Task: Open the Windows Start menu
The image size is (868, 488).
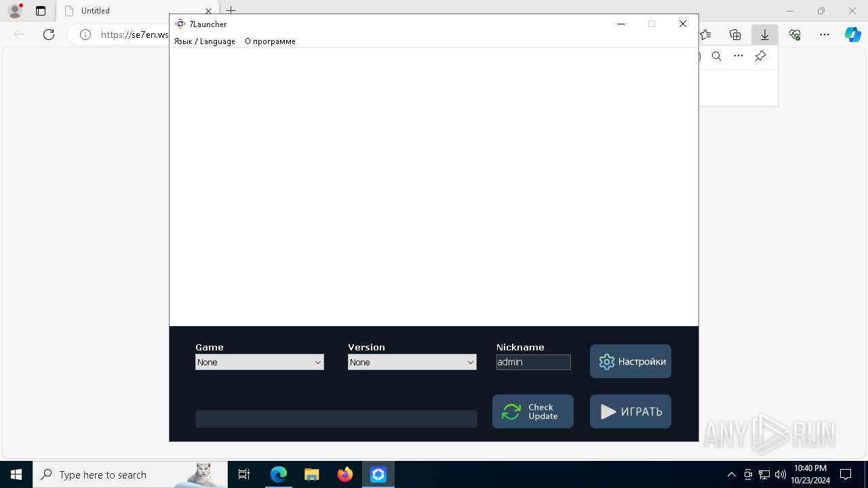Action: (x=16, y=474)
